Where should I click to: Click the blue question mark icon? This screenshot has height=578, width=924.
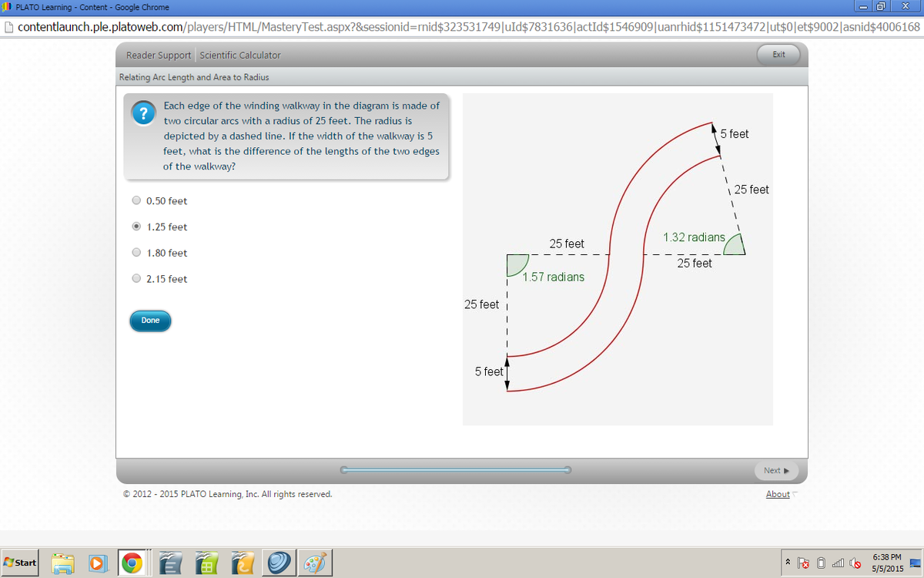(143, 114)
